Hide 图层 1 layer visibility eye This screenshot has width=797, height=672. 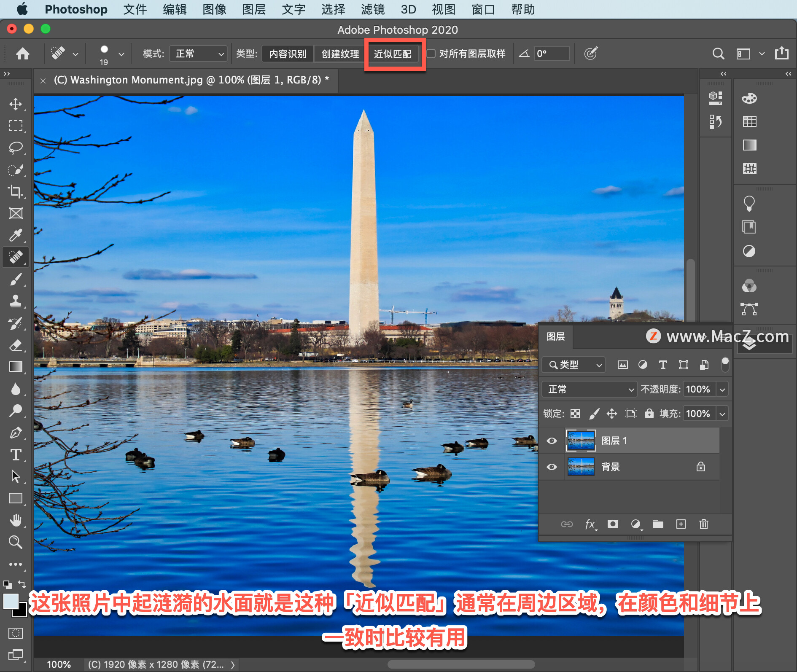click(x=552, y=441)
